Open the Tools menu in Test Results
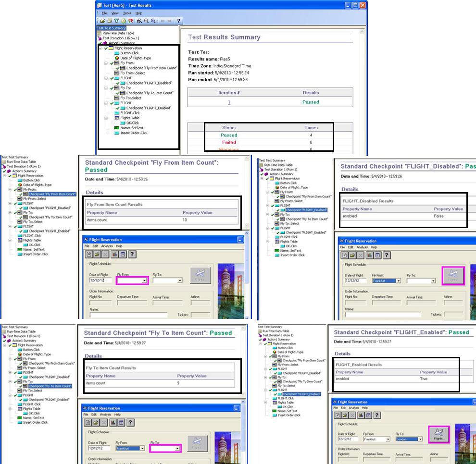This screenshot has width=476, height=464. point(127,13)
